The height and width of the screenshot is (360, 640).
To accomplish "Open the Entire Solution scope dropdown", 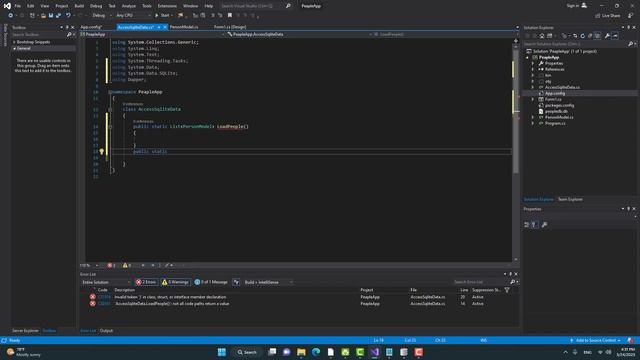I will 106,282.
